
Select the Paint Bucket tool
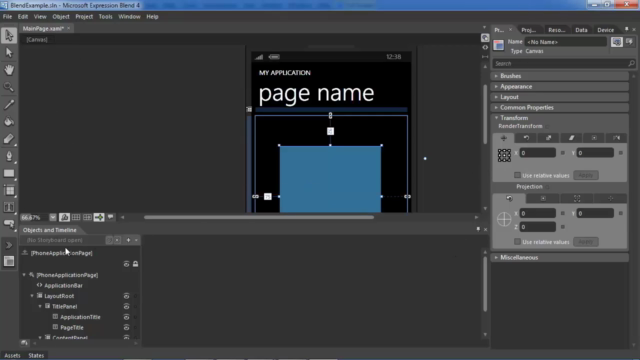point(9,121)
